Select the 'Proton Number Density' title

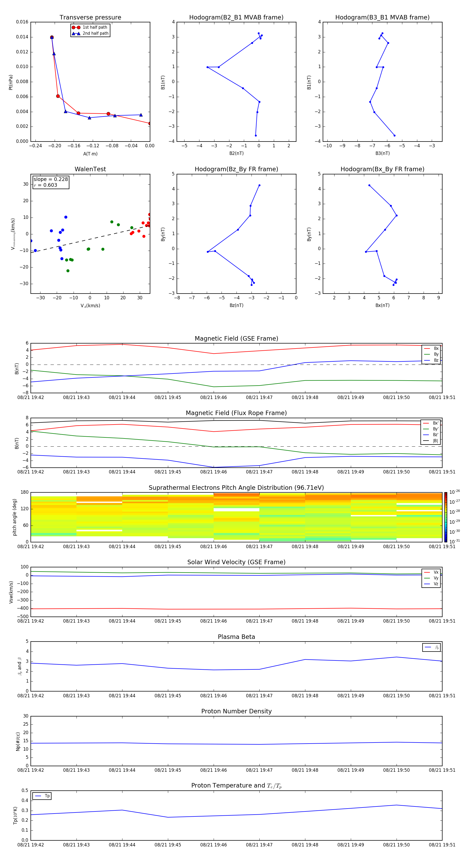click(236, 712)
